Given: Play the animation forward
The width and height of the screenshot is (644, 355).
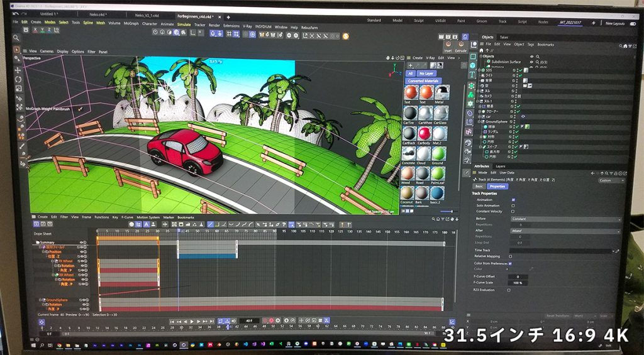Looking at the screenshot, I should (192, 322).
